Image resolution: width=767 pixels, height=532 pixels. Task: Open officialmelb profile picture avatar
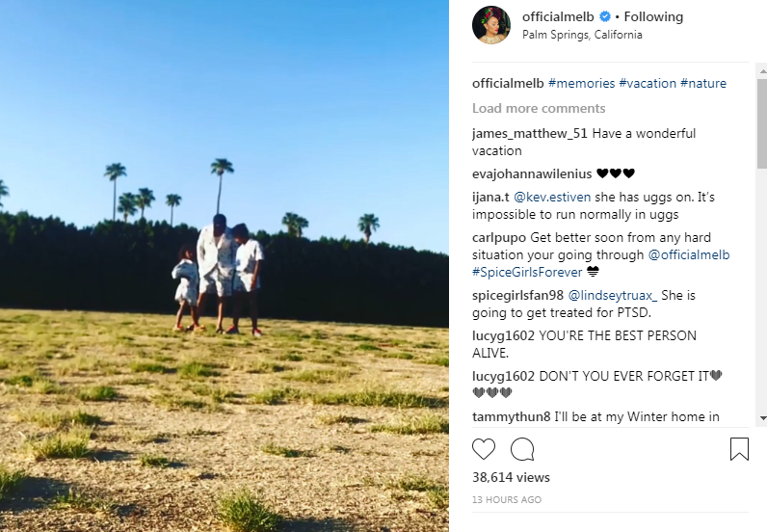click(x=491, y=25)
